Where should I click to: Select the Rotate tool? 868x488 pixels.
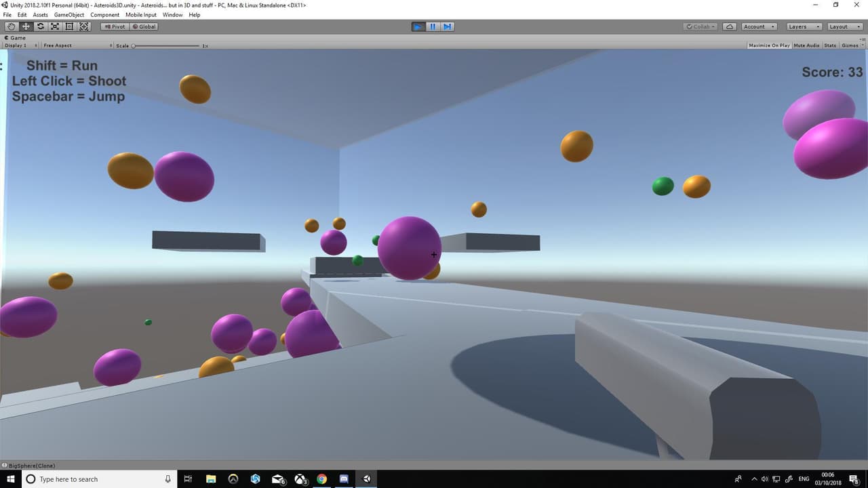pos(41,26)
